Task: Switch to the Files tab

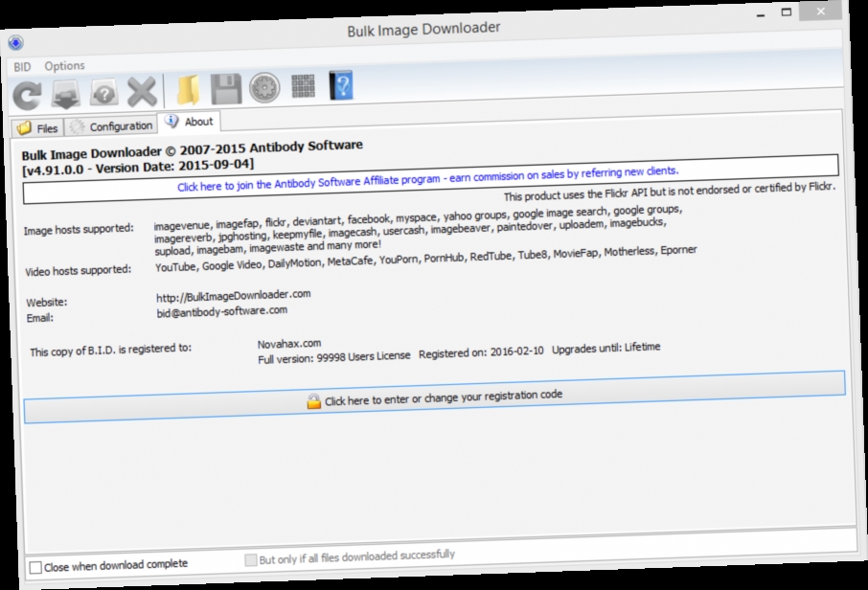Action: 37,128
